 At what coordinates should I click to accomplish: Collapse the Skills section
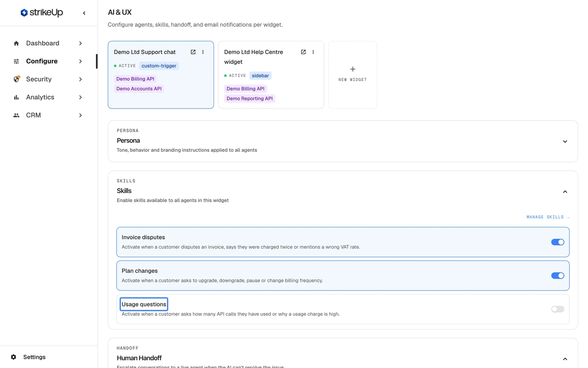pyautogui.click(x=565, y=192)
